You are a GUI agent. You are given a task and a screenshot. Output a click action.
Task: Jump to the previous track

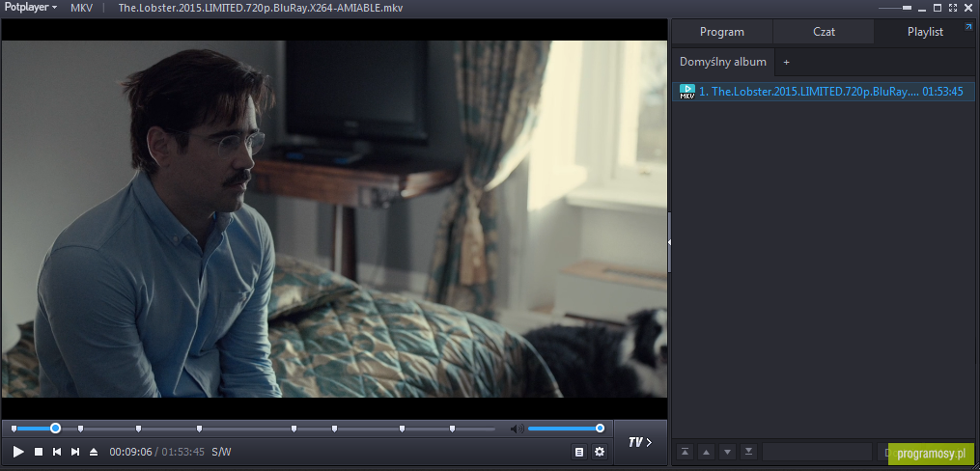click(x=57, y=451)
